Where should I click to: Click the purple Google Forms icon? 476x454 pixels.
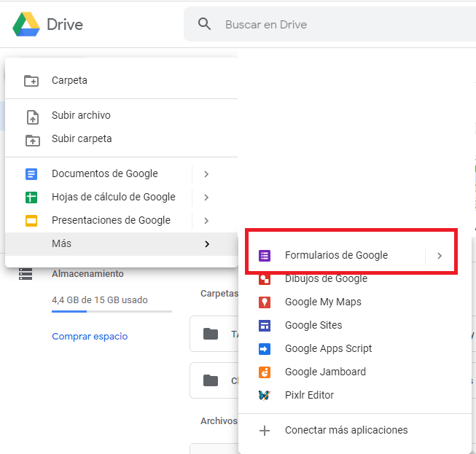pyautogui.click(x=265, y=256)
